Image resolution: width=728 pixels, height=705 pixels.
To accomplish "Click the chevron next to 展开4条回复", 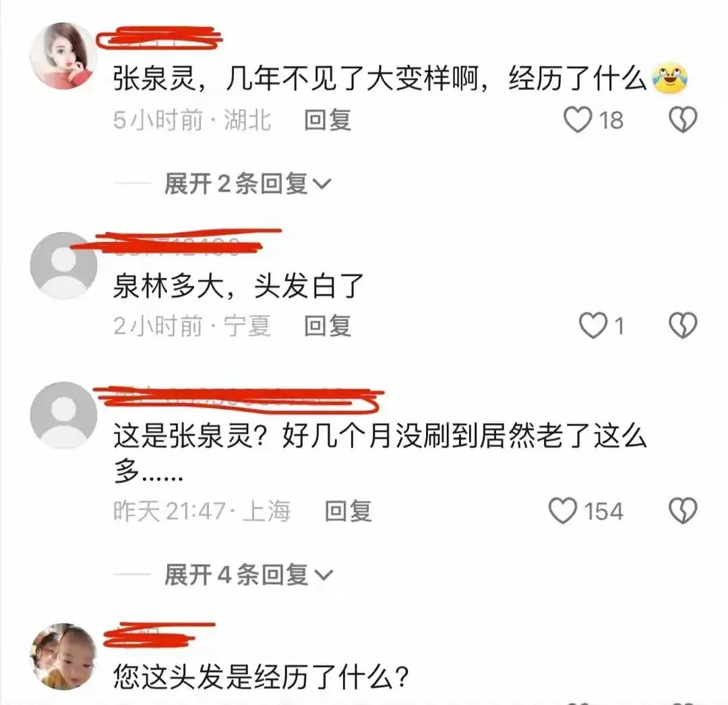I will (324, 576).
